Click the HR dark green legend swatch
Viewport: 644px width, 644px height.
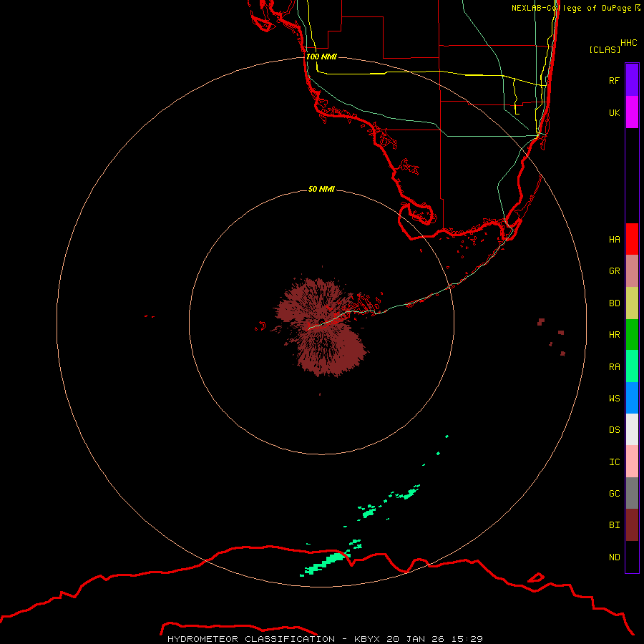point(632,335)
